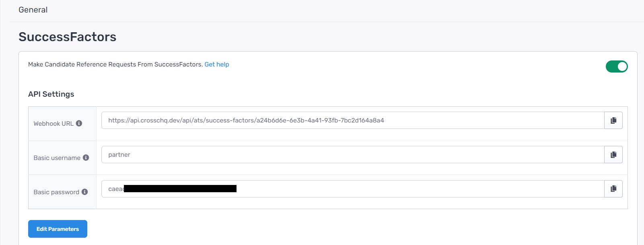
Task: Click the Basic username label
Action: [x=57, y=158]
